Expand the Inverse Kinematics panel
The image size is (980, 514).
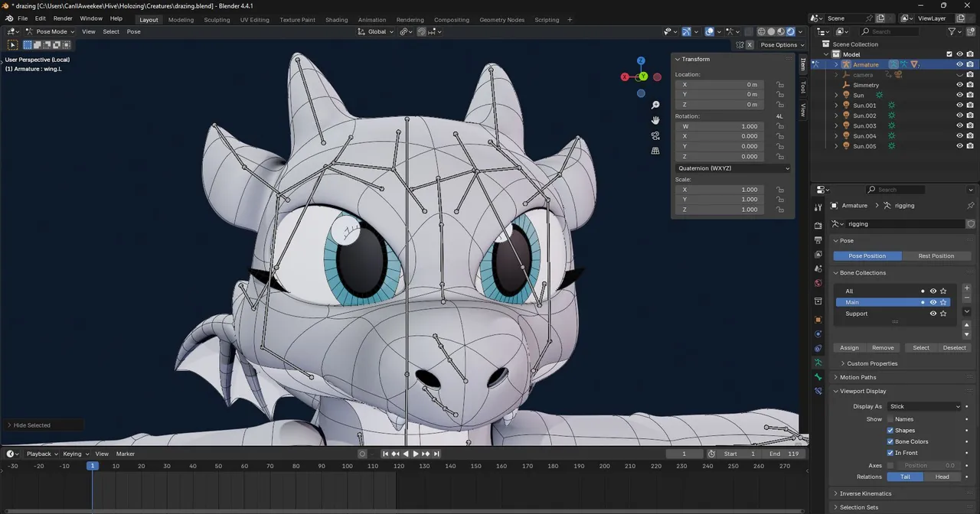click(865, 493)
